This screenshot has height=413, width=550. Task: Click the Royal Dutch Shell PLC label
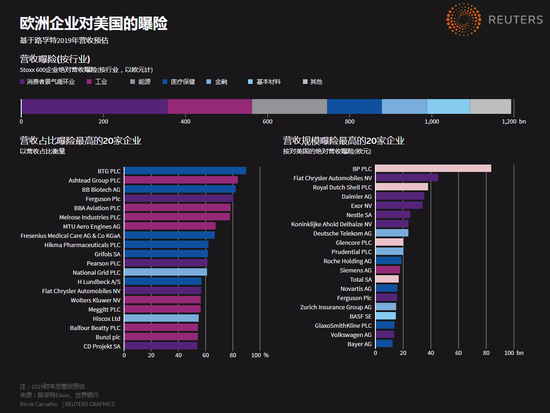[x=342, y=187]
